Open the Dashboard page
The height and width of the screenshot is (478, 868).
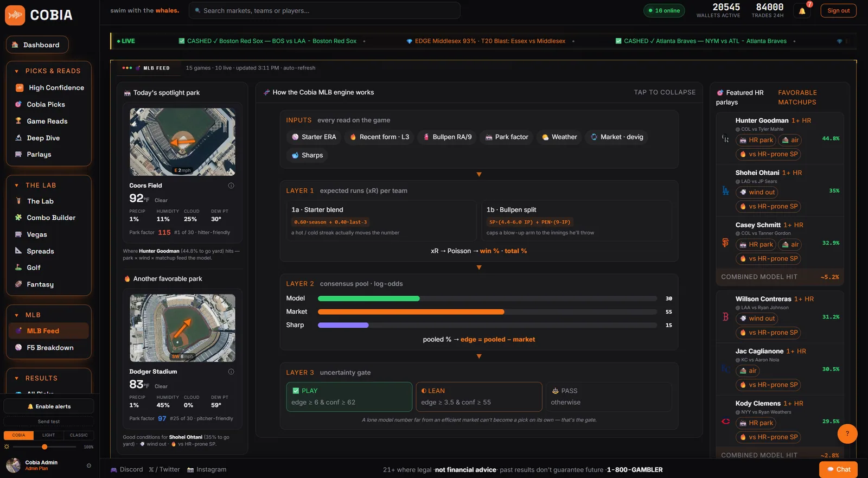[37, 45]
